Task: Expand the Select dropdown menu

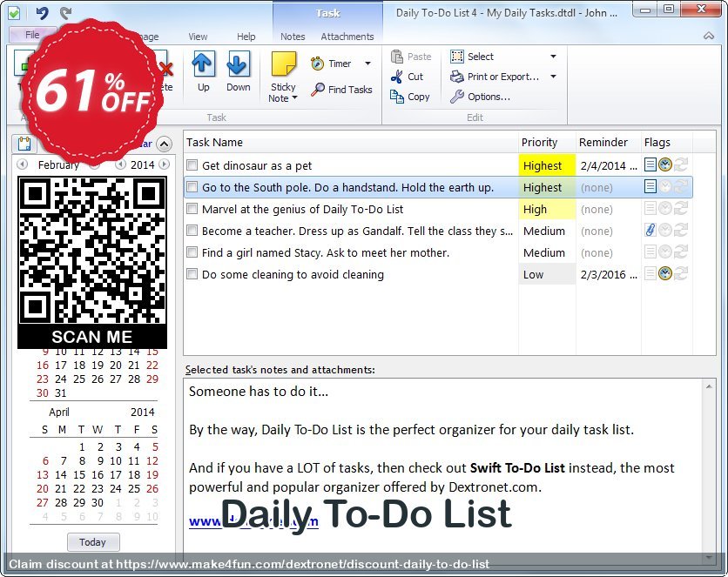Action: (553, 57)
